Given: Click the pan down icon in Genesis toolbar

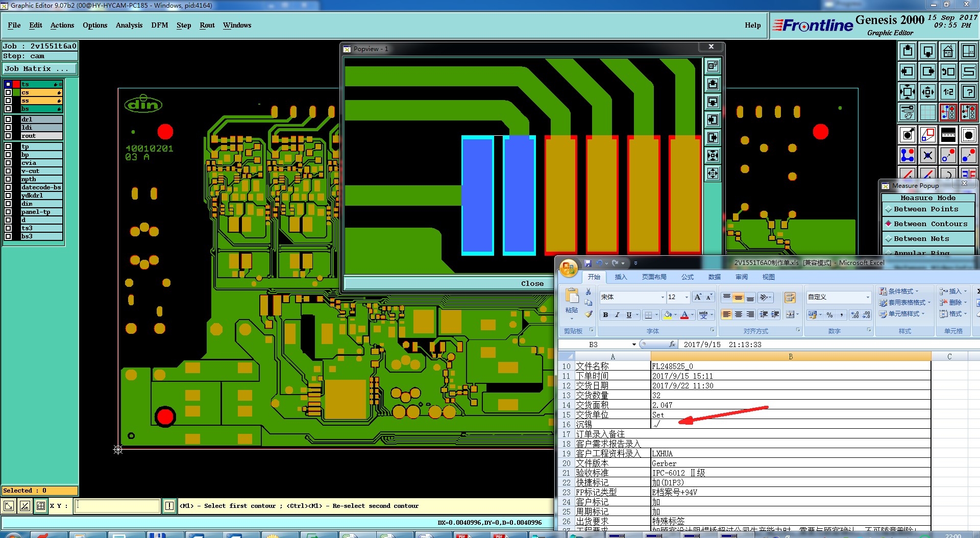Looking at the screenshot, I should click(x=928, y=51).
